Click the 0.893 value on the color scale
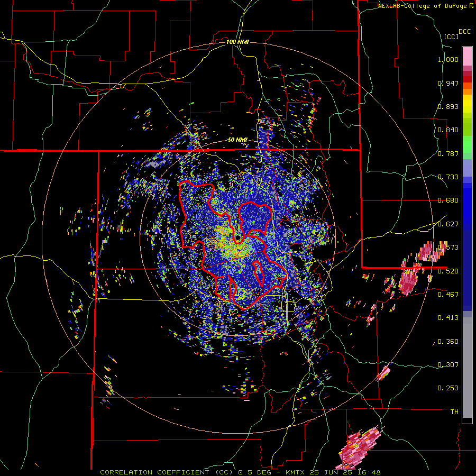Image resolution: width=476 pixels, height=476 pixels. click(448, 106)
